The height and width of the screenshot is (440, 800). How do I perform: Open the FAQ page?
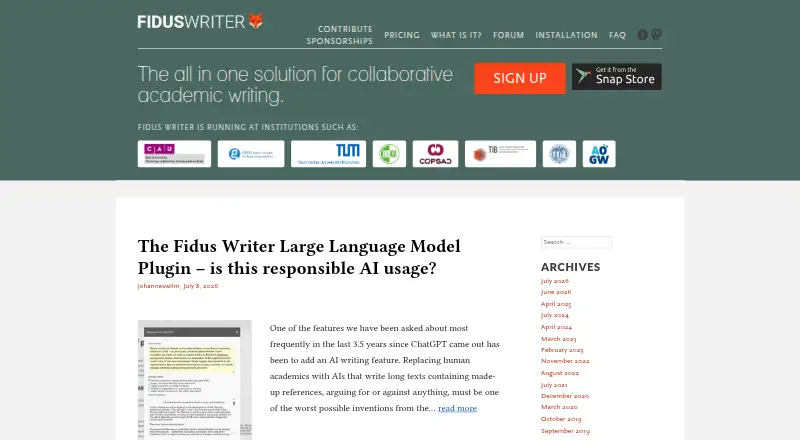pos(617,35)
